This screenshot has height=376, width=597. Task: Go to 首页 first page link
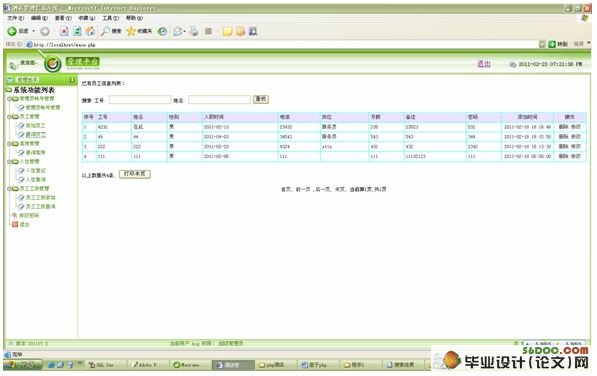tap(286, 189)
